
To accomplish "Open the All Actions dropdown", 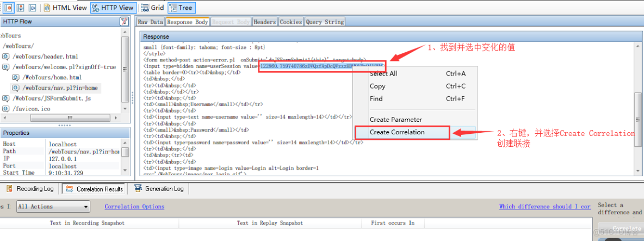I will click(53, 207).
